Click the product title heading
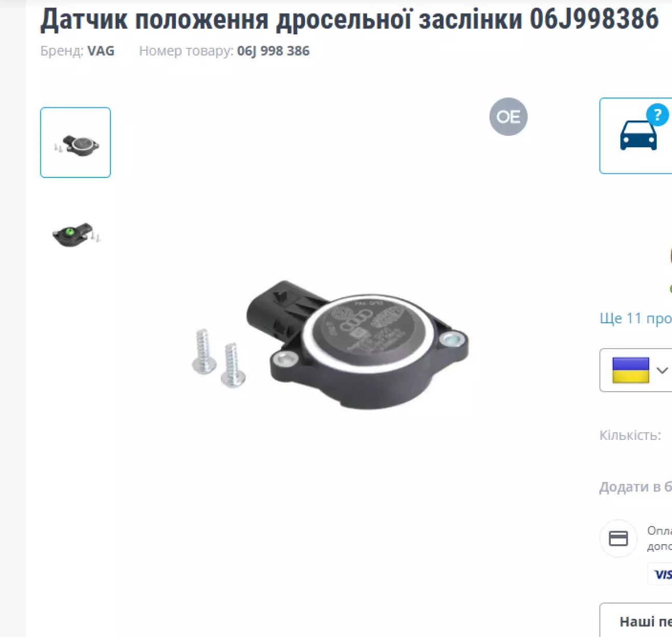The width and height of the screenshot is (672, 637). pos(349,20)
